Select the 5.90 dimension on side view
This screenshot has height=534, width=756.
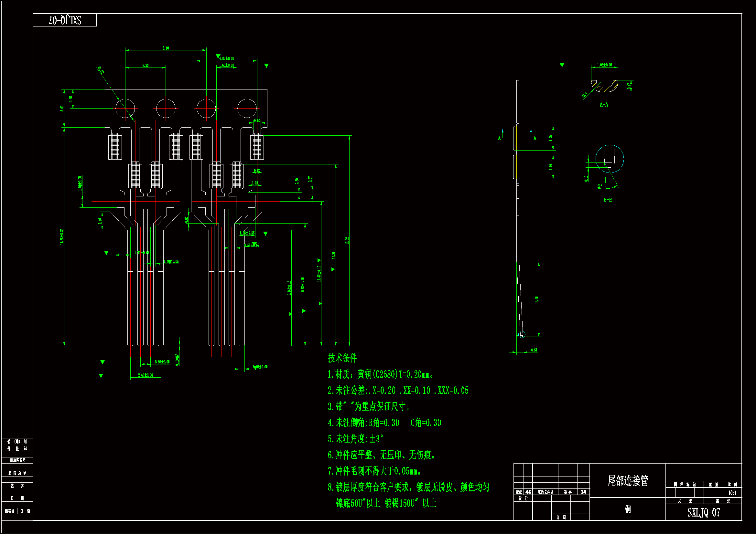tap(537, 299)
